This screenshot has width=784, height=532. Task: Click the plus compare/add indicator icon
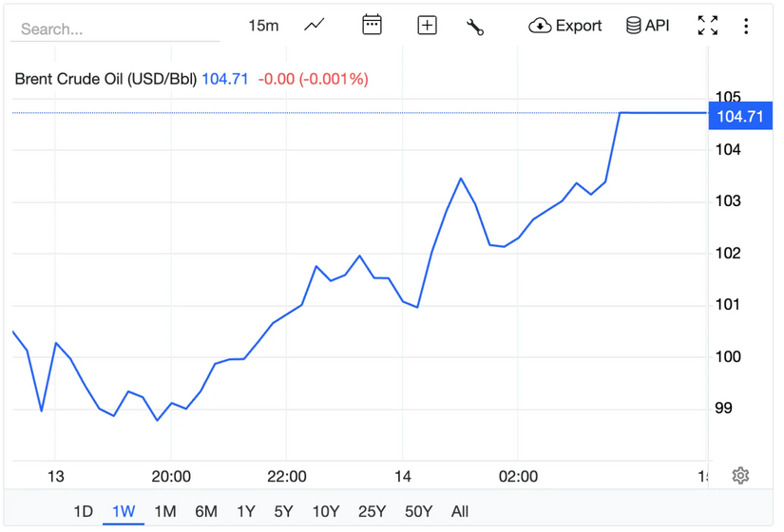pos(428,26)
